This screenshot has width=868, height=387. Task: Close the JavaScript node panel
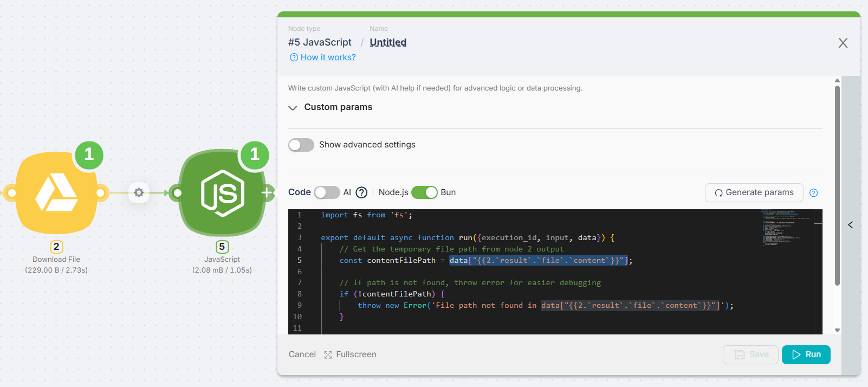(x=843, y=43)
